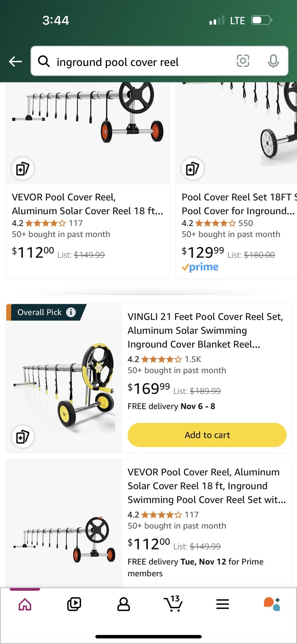The image size is (297, 644).
Task: Open VINGLI 21 Feet Pool Cover Reel title
Action: (x=205, y=330)
